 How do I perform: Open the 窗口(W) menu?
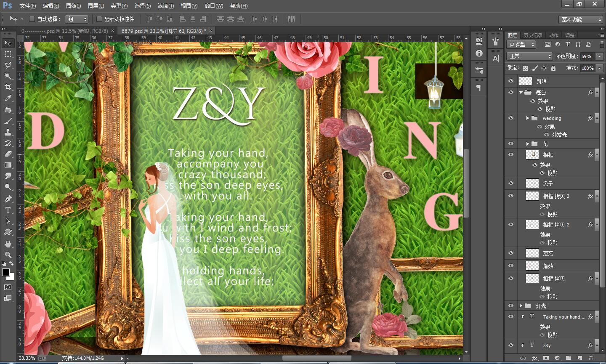(x=214, y=6)
